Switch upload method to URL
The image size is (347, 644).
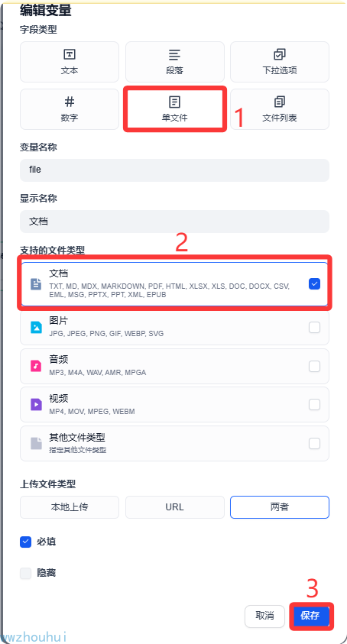(175, 507)
